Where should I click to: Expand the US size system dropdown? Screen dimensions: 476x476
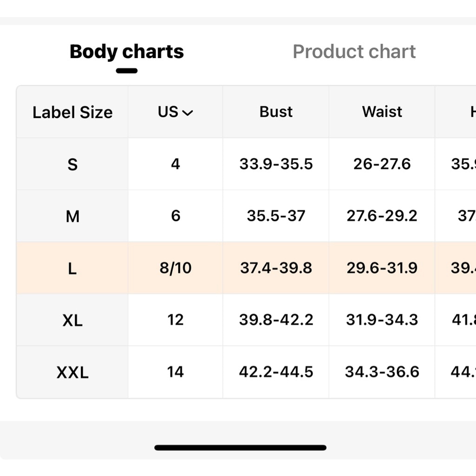click(175, 112)
